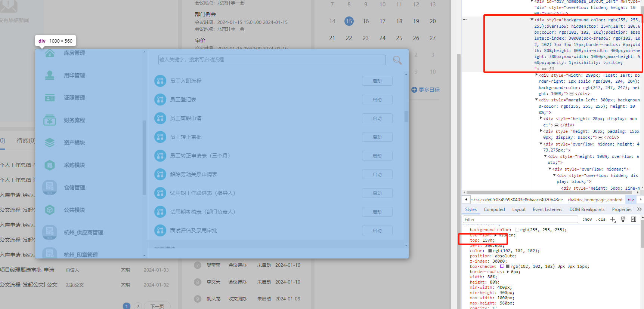Toggle the computed styles sidebar icon
644x309 pixels.
pyautogui.click(x=634, y=220)
